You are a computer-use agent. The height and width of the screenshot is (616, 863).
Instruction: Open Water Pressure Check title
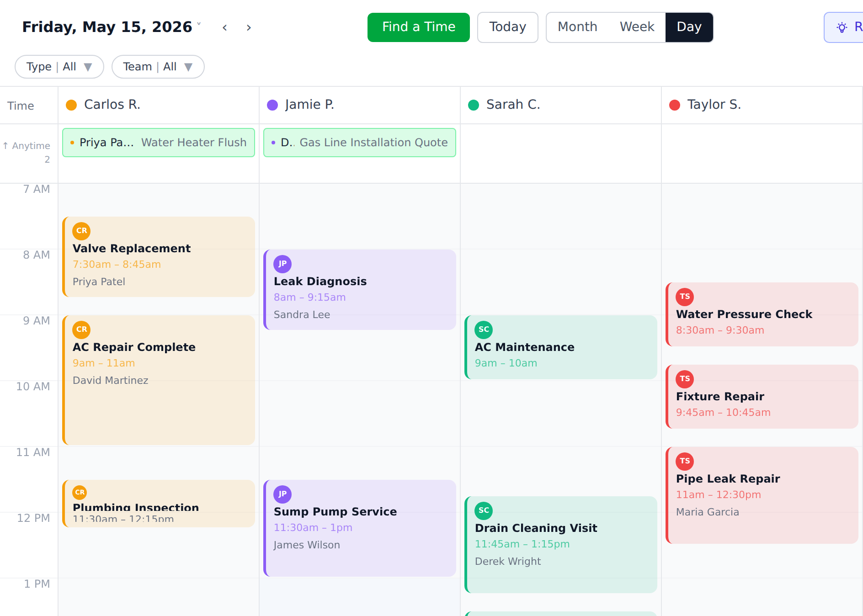coord(744,314)
